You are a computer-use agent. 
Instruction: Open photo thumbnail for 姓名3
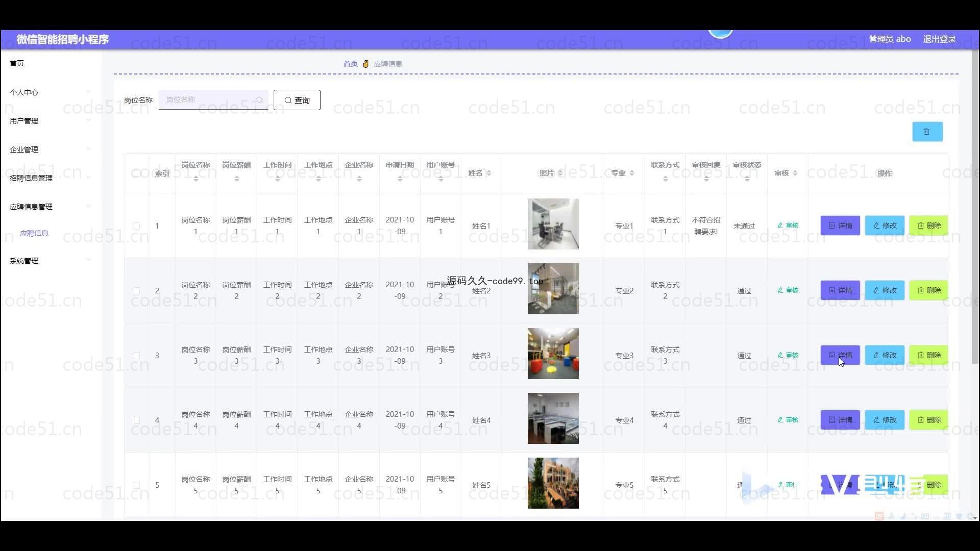click(x=553, y=354)
